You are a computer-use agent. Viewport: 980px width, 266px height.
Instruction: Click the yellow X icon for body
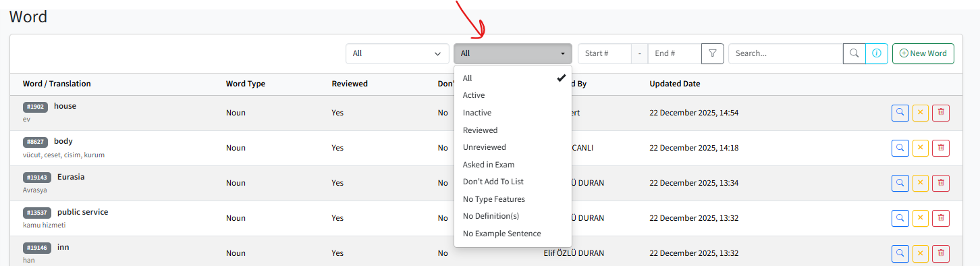(921, 148)
